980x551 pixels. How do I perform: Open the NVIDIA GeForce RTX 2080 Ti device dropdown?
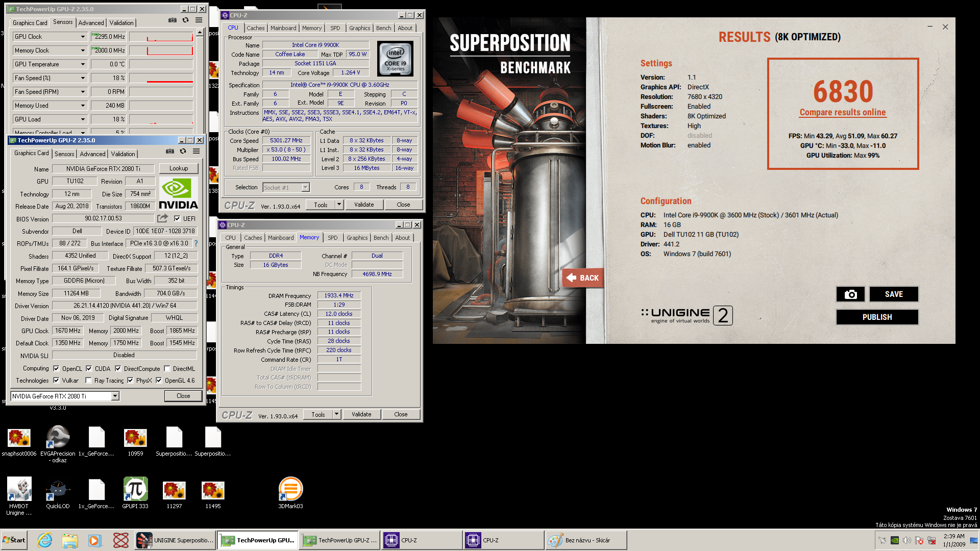[115, 396]
